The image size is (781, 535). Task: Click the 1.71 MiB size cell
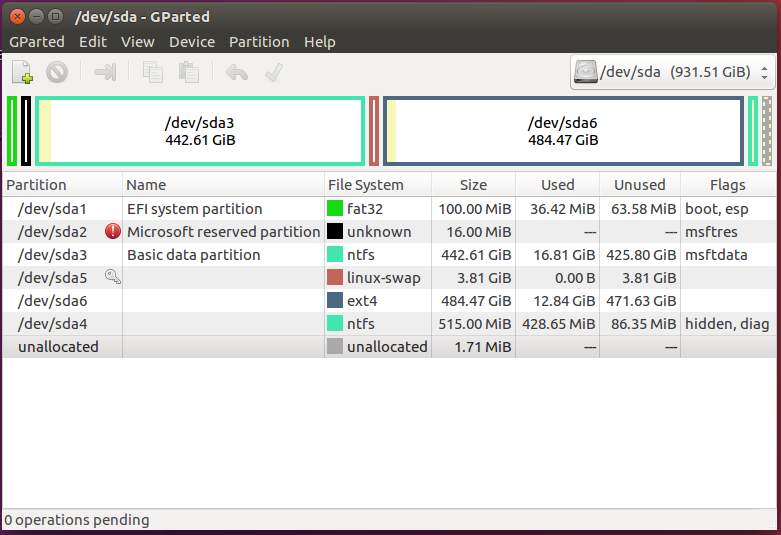click(483, 347)
